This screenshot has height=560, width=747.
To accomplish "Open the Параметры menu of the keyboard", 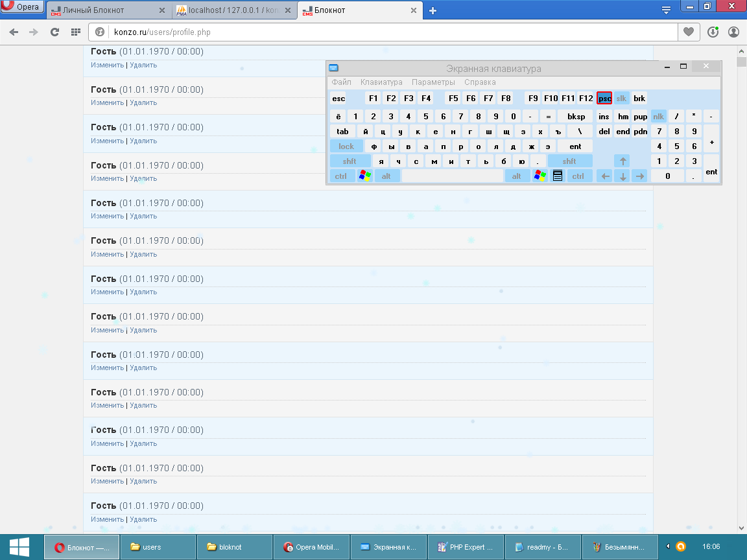I will coord(433,82).
